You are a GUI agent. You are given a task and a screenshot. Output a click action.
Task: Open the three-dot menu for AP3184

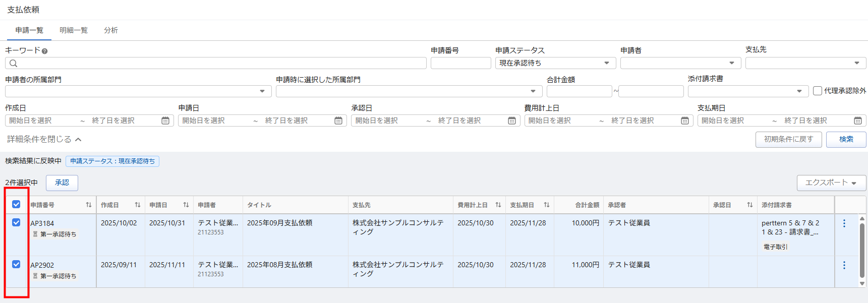click(844, 223)
